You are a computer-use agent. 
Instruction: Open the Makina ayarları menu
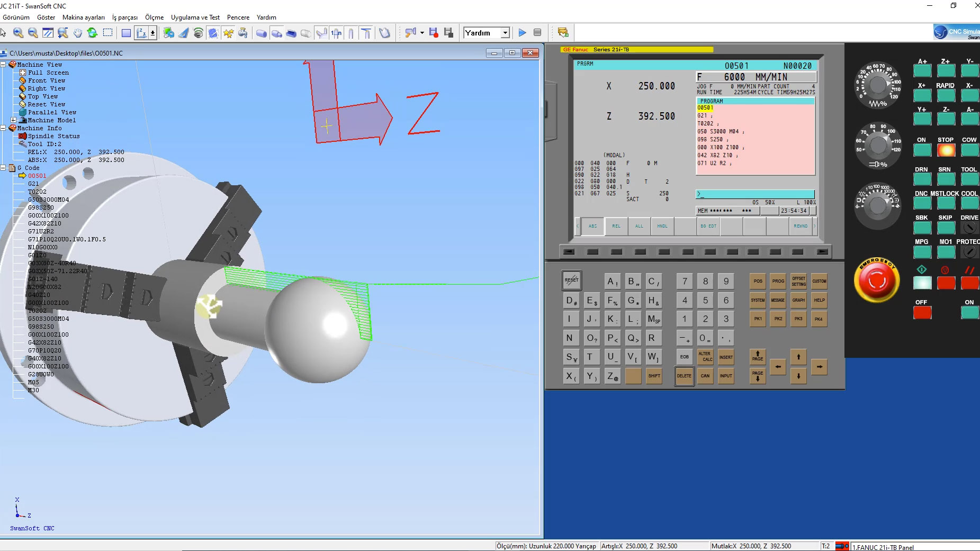83,17
